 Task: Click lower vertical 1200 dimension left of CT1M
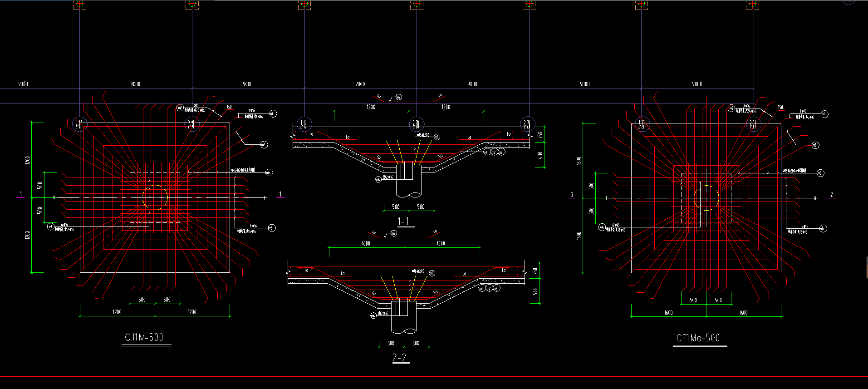point(27,235)
